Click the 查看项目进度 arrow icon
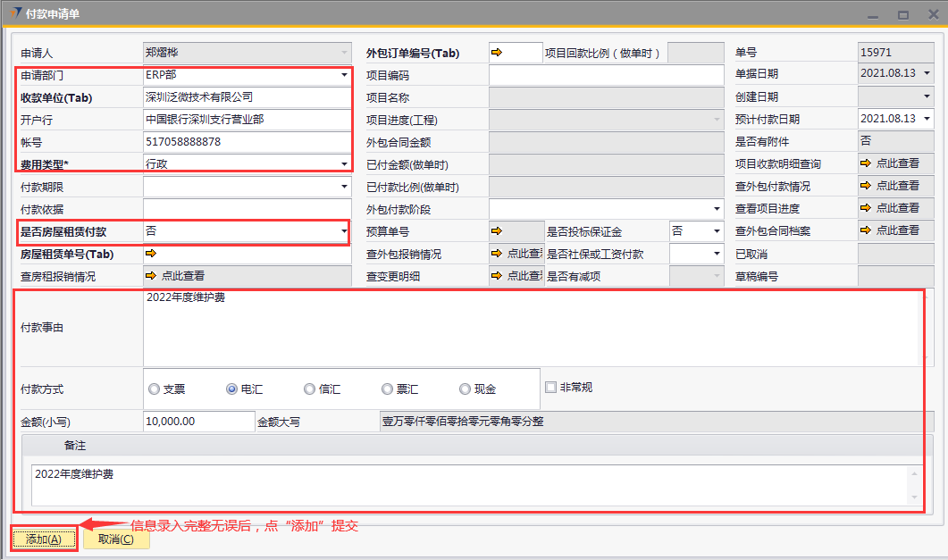 coord(866,208)
